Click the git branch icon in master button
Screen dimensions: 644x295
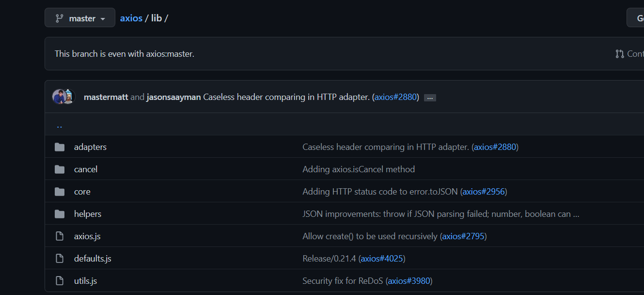(x=59, y=18)
